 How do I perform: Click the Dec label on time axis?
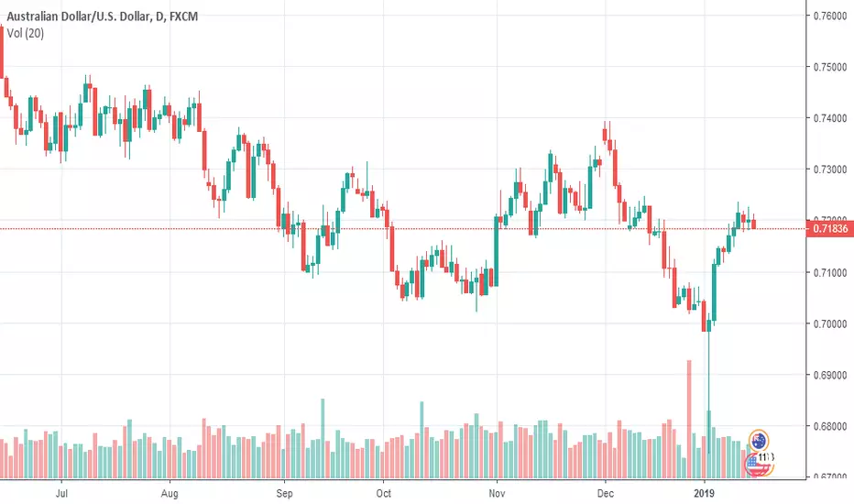pos(605,493)
